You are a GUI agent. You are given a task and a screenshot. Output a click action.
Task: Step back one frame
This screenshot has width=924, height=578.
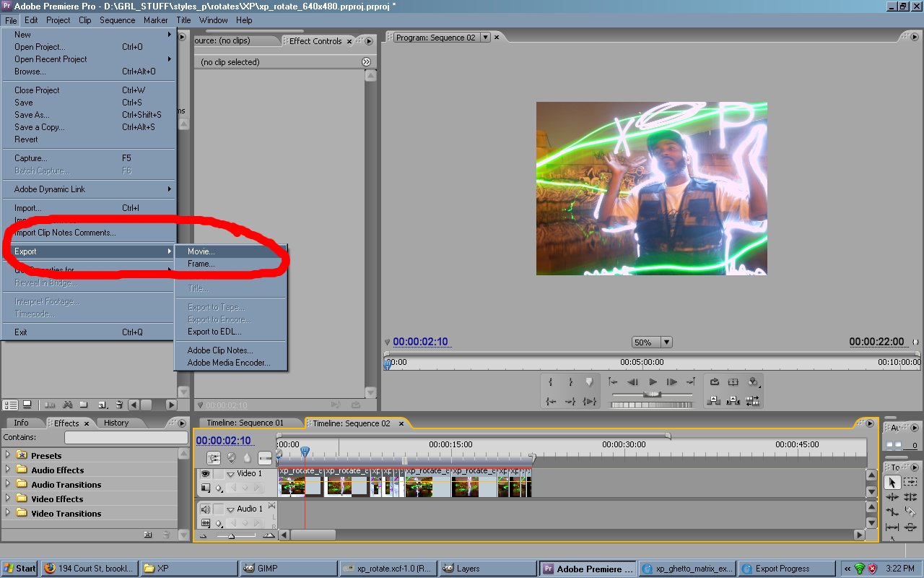click(632, 381)
